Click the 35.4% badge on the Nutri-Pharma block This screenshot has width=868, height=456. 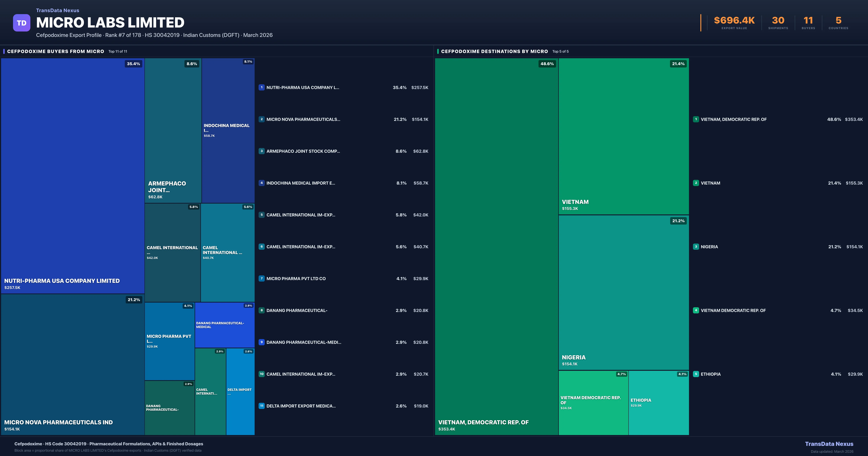click(133, 64)
